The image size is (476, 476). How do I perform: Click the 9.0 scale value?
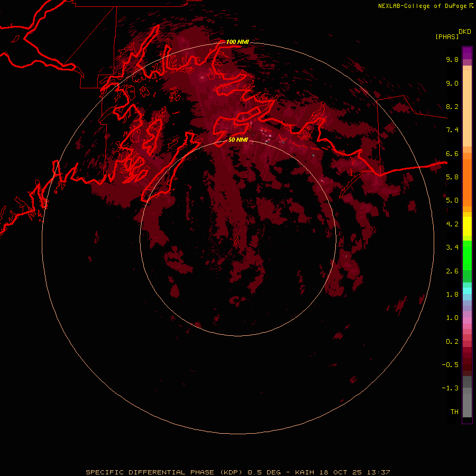[x=452, y=83]
